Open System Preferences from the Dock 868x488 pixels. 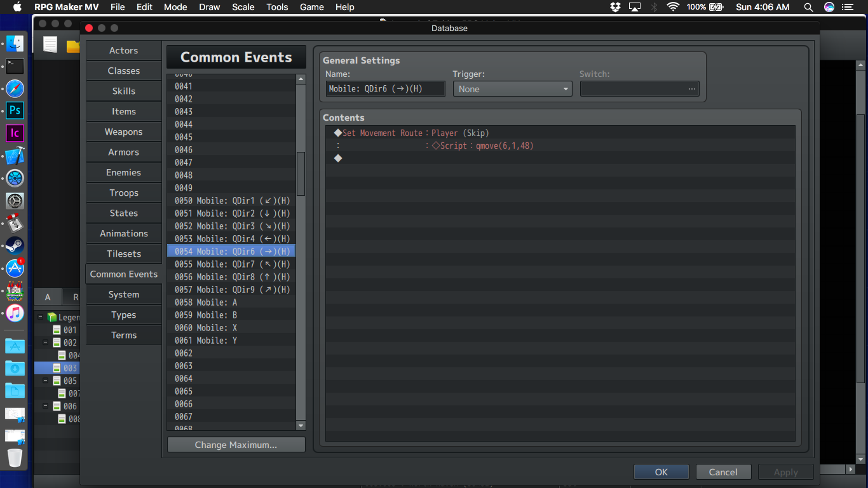coord(15,201)
